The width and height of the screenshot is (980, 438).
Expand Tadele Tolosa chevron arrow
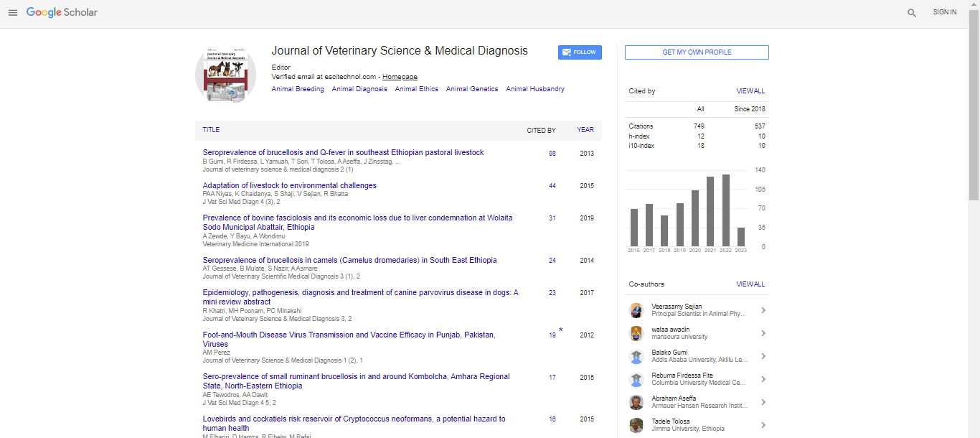(763, 425)
